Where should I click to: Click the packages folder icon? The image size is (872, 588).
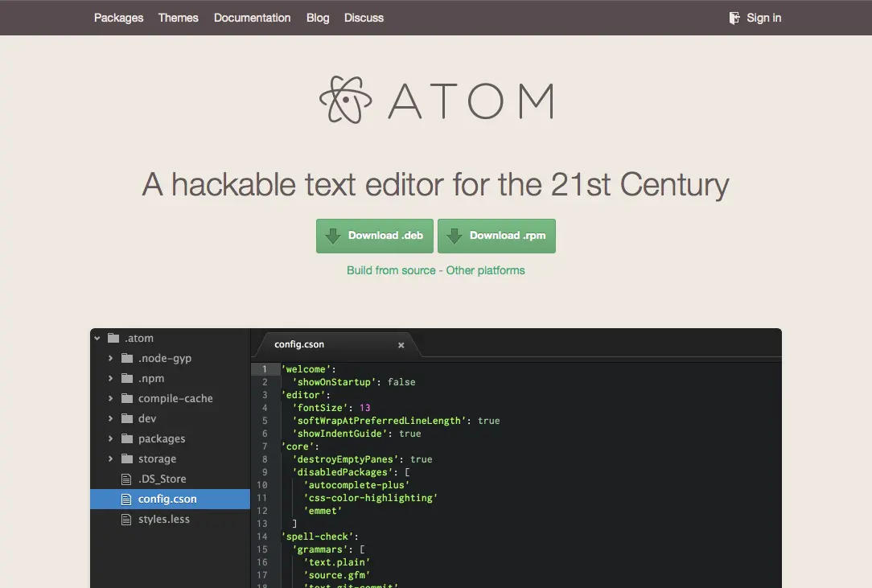(129, 438)
